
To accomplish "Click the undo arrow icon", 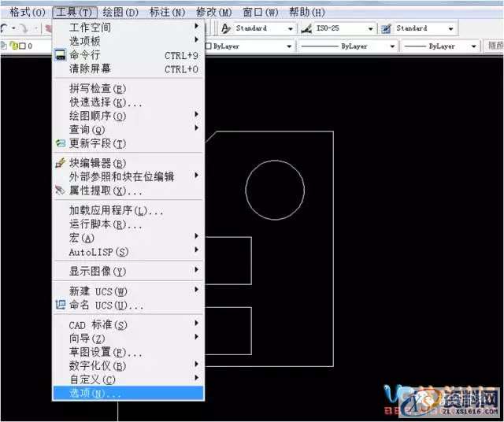I will click(5, 28).
